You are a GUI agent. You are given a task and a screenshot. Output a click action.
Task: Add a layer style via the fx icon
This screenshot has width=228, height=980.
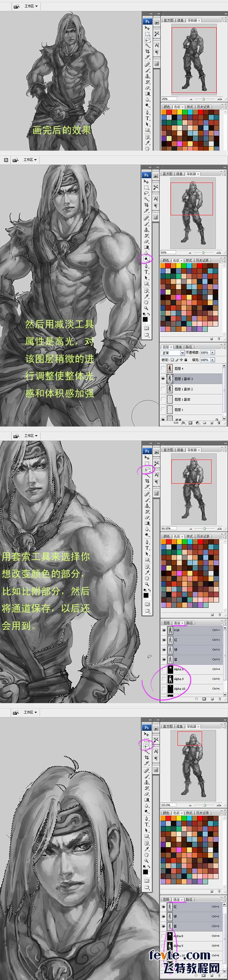(184, 422)
